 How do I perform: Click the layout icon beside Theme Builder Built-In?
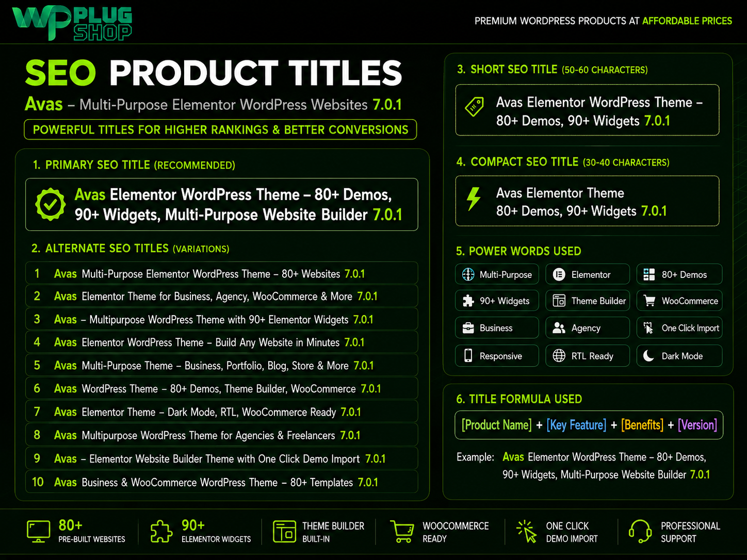(x=284, y=532)
